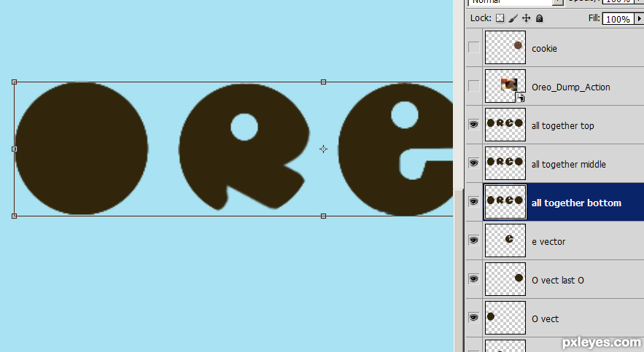Hide the all together bottom layer
This screenshot has height=352, width=644.
pyautogui.click(x=473, y=201)
